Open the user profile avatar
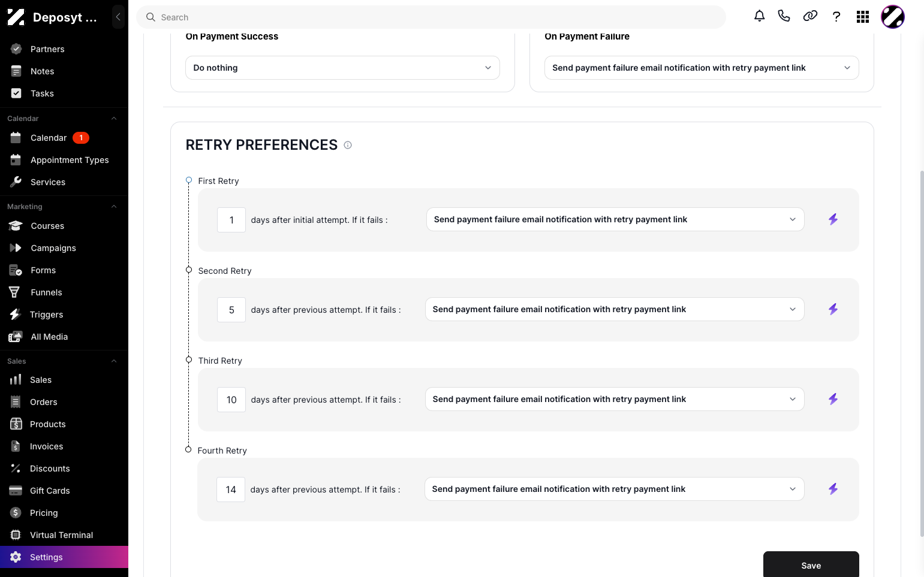 [893, 17]
